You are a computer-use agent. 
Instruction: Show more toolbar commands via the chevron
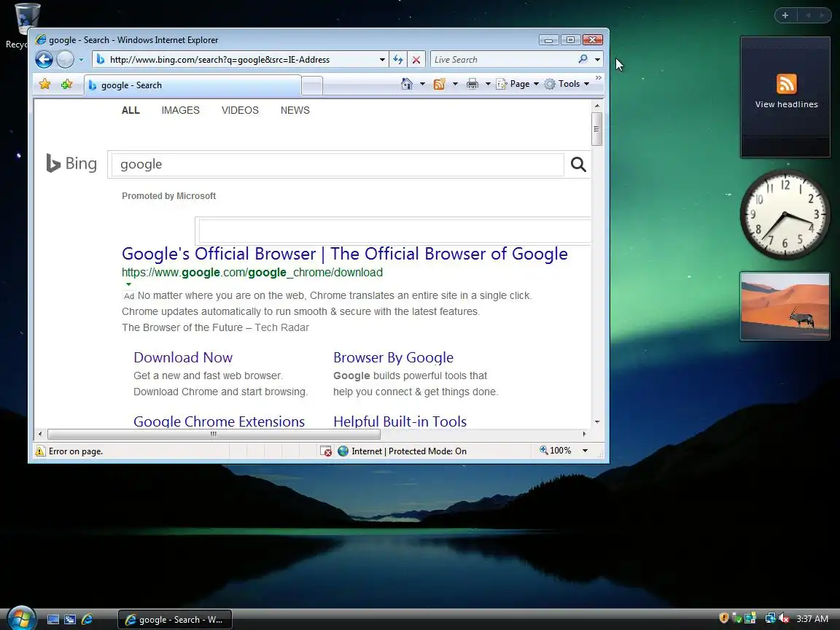(x=599, y=78)
